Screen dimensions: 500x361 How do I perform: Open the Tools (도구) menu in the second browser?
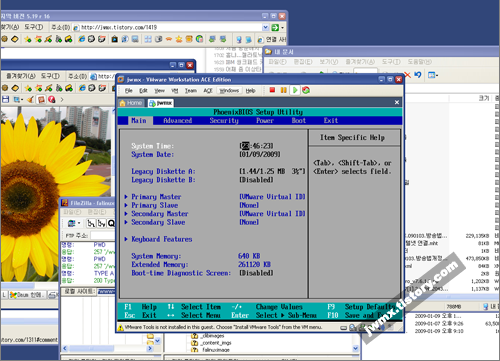(x=50, y=76)
